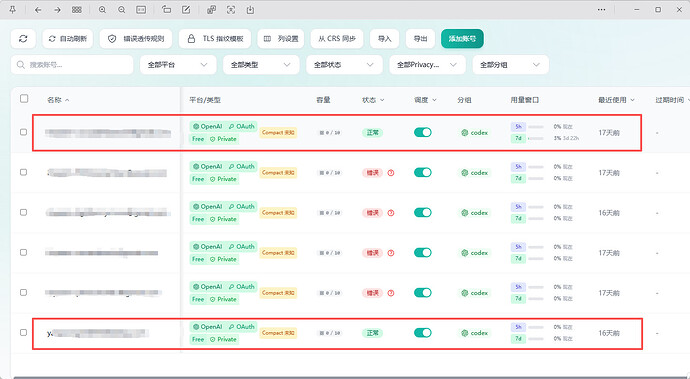
Task: Click the 用量窗口 column header
Action: [525, 100]
